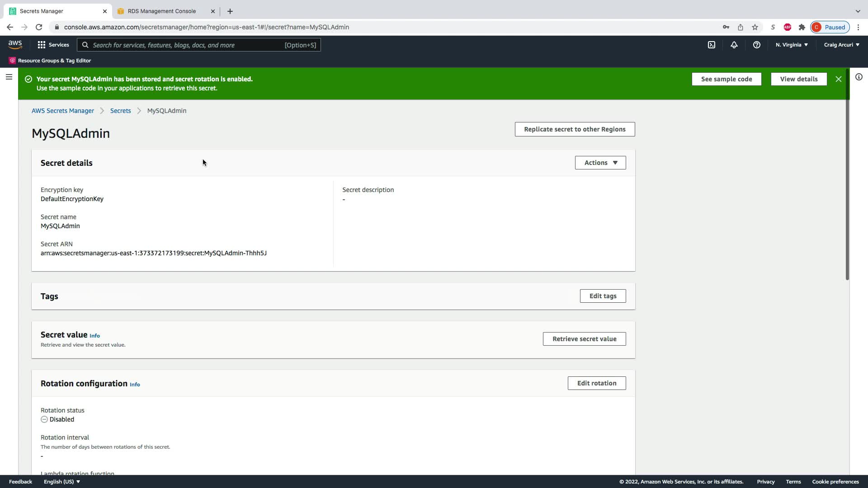This screenshot has width=868, height=488.
Task: Open the Craig Arcuri account menu
Action: click(x=841, y=45)
